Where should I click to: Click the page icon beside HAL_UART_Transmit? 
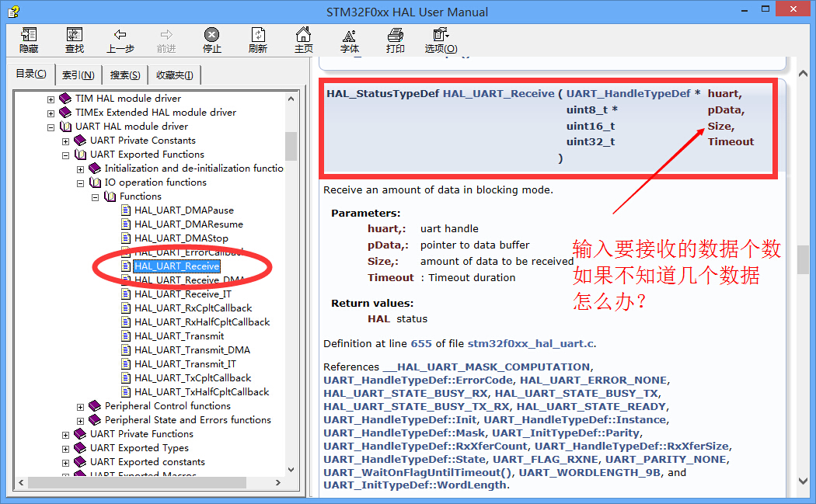click(125, 336)
